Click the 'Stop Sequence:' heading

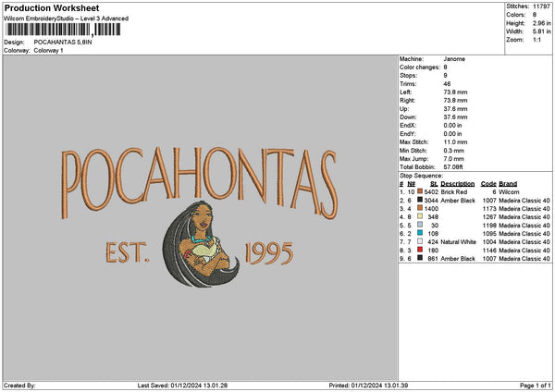pos(421,176)
